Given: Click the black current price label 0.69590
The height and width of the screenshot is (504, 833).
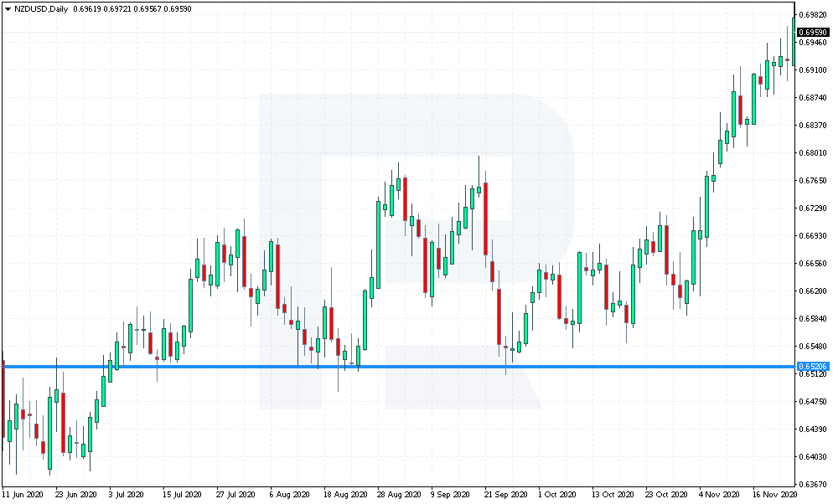Looking at the screenshot, I should click(813, 33).
